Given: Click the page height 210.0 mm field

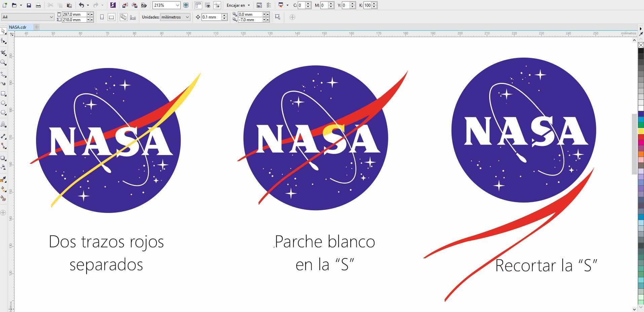Looking at the screenshot, I should point(74,20).
